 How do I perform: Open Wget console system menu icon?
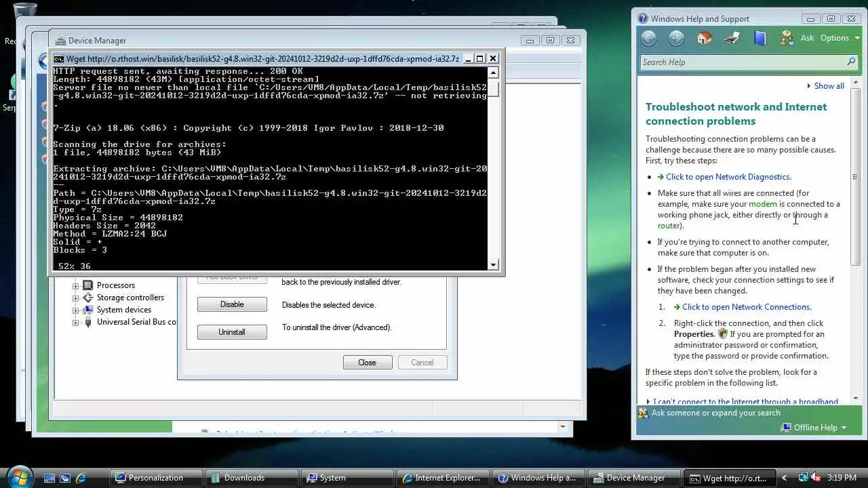pos(59,59)
